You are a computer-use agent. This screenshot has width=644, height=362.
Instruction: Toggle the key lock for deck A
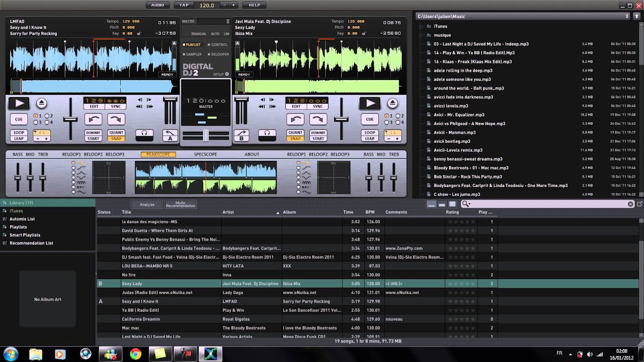point(139,34)
